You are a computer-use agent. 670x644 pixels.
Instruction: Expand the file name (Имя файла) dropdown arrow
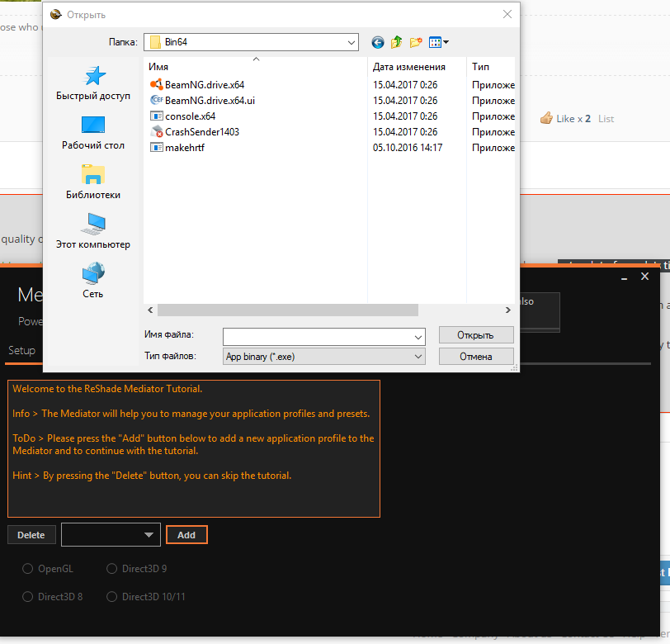pos(418,338)
